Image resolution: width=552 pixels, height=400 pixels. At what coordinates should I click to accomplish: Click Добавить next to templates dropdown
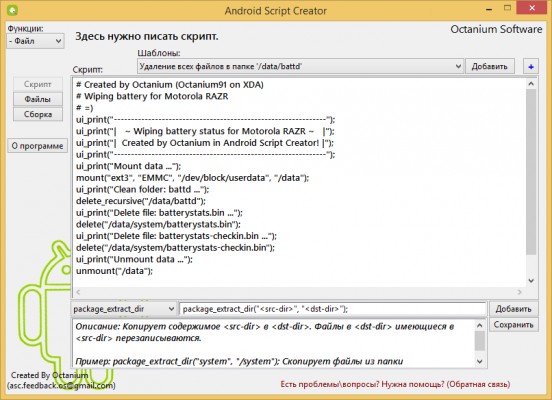[x=490, y=66]
